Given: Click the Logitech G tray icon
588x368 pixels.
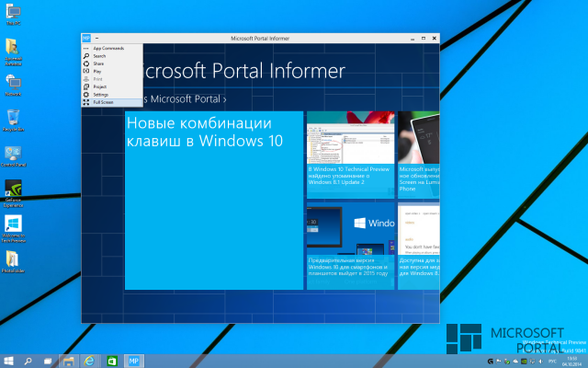Looking at the screenshot, I should pos(490,362).
